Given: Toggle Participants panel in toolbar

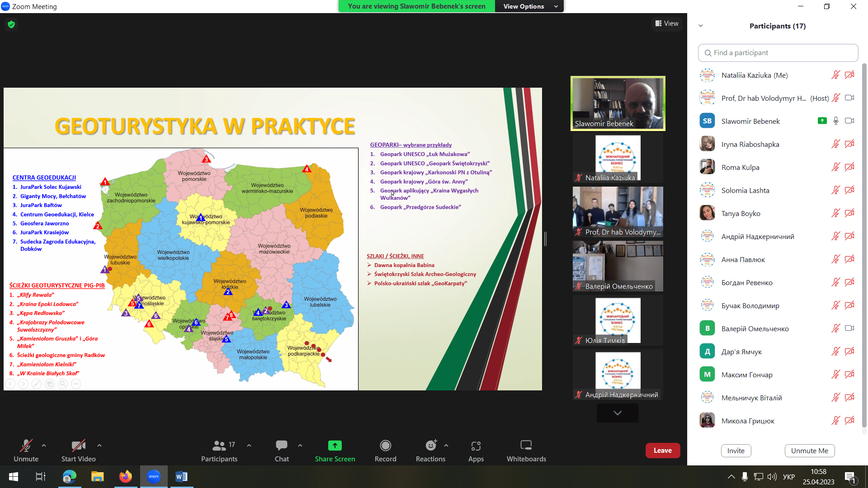Looking at the screenshot, I should [x=219, y=450].
